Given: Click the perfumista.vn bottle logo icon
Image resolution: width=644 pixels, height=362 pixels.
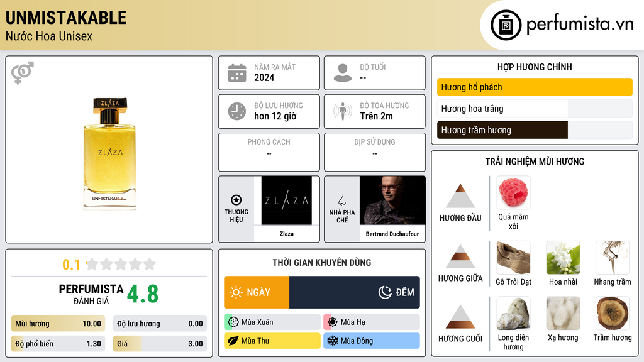Looking at the screenshot, I should pos(506,25).
